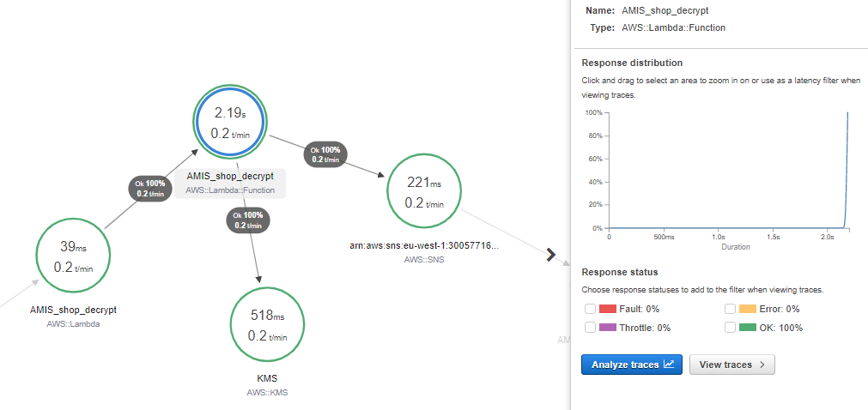Check the Error response status filter
The width and height of the screenshot is (868, 410).
tap(731, 309)
